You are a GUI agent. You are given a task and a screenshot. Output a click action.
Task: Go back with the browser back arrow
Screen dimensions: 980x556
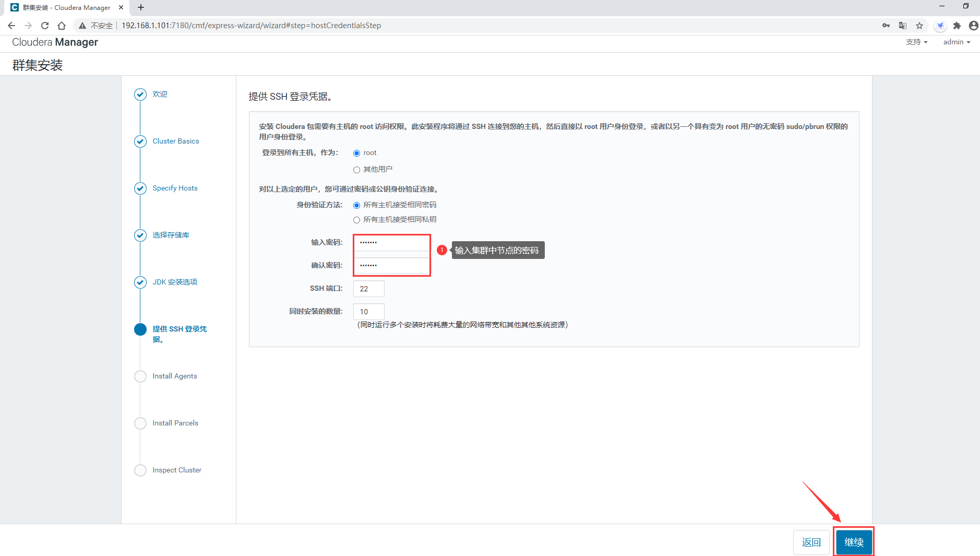coord(11,26)
